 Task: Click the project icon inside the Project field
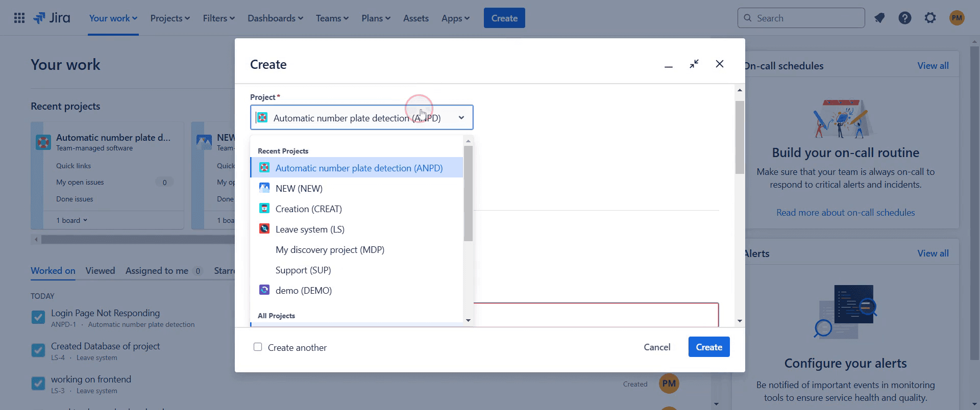coord(262,118)
